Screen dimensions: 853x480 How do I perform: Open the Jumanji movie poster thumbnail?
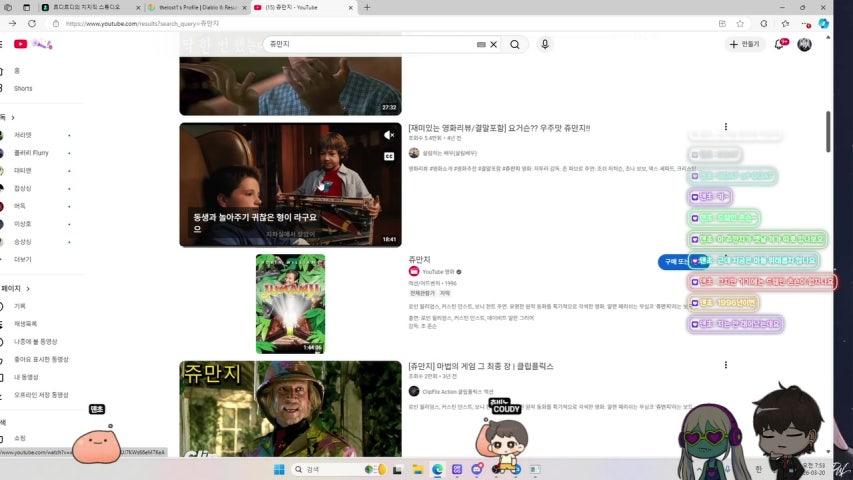pos(290,304)
